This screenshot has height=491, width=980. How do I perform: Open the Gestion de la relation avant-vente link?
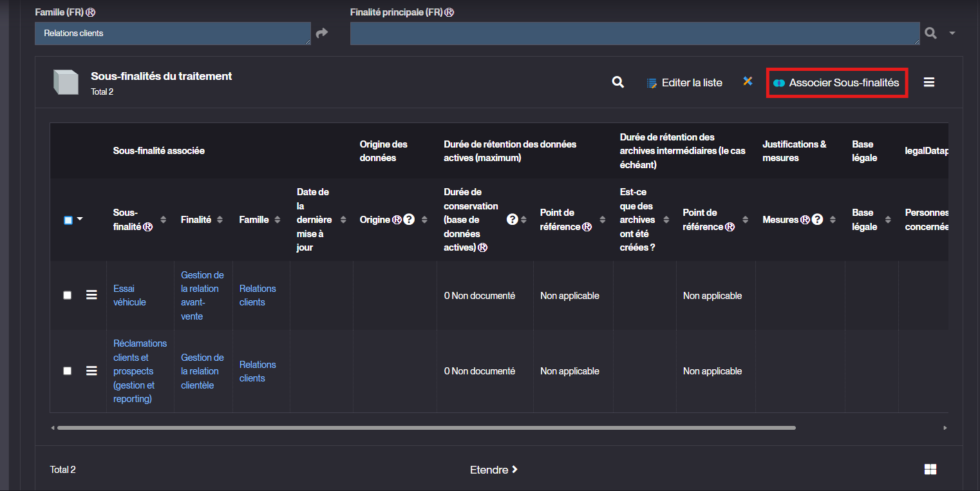tap(202, 296)
